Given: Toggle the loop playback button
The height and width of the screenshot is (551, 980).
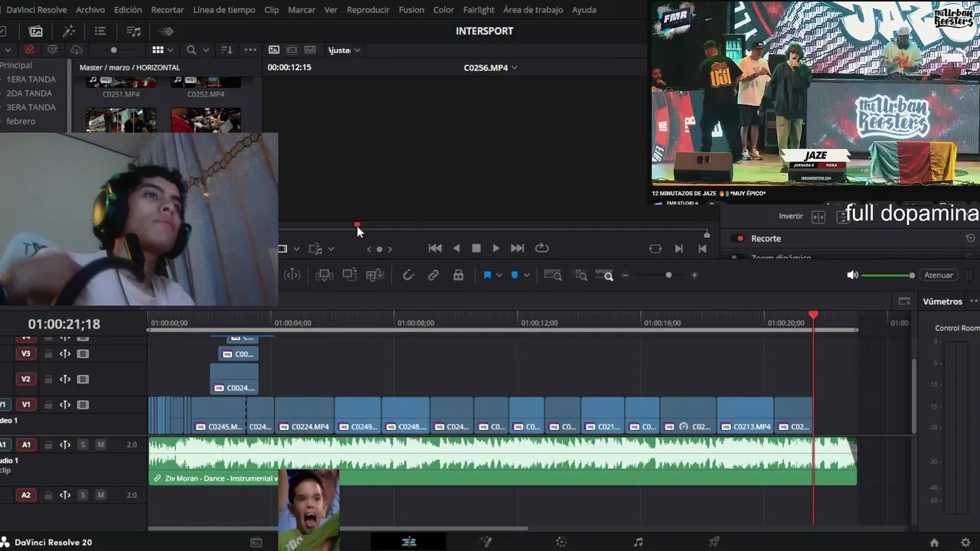Looking at the screenshot, I should click(542, 248).
